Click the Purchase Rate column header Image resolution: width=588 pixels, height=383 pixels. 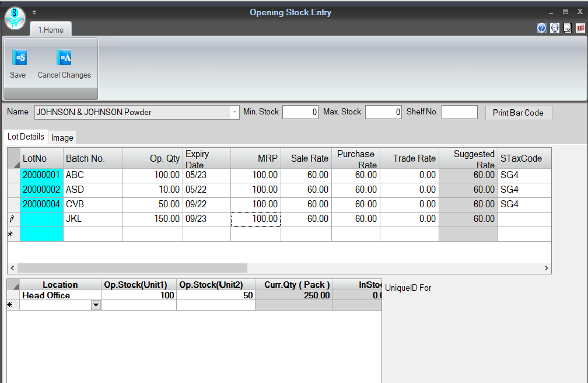356,158
